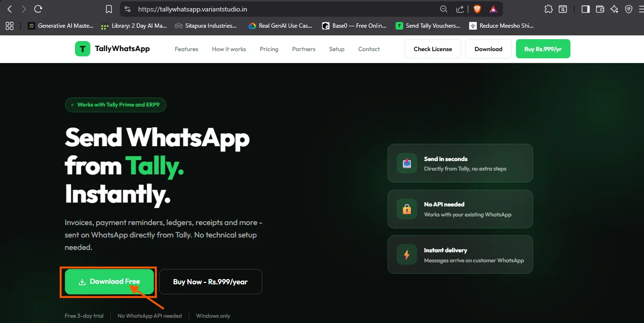Go back to the previous page
Viewport: 644px width, 323px height.
(x=10, y=9)
